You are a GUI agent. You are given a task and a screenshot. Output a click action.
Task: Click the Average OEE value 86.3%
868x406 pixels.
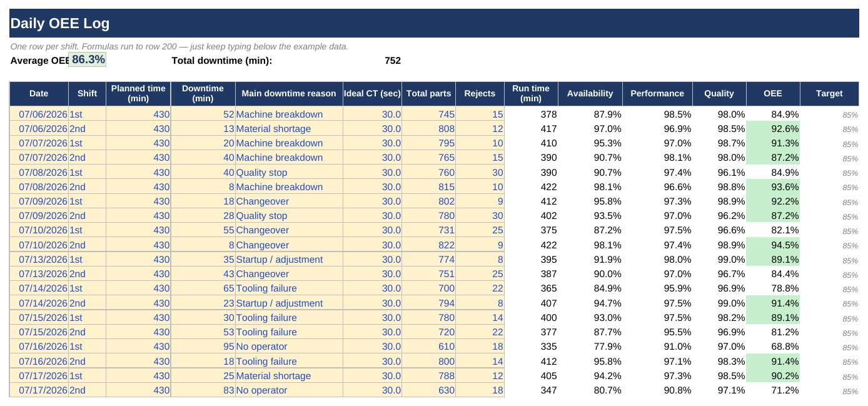pos(88,60)
